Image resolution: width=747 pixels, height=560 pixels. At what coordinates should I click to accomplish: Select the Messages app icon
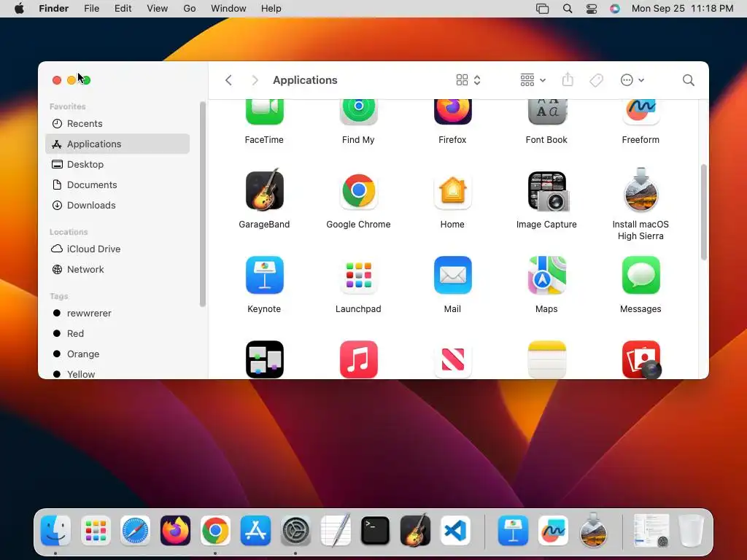pyautogui.click(x=640, y=275)
